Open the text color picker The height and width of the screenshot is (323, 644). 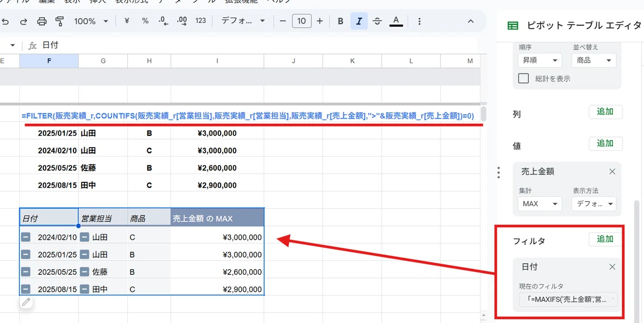(x=396, y=21)
